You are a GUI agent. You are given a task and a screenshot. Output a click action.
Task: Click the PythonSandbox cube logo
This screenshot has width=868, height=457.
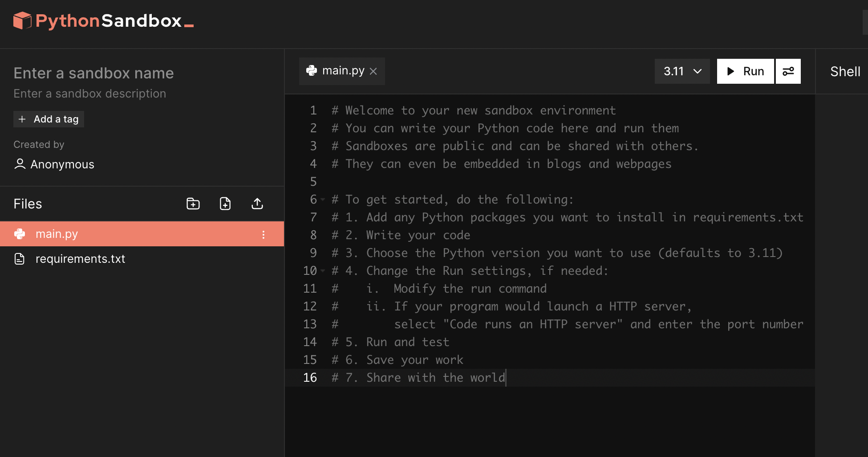(22, 20)
